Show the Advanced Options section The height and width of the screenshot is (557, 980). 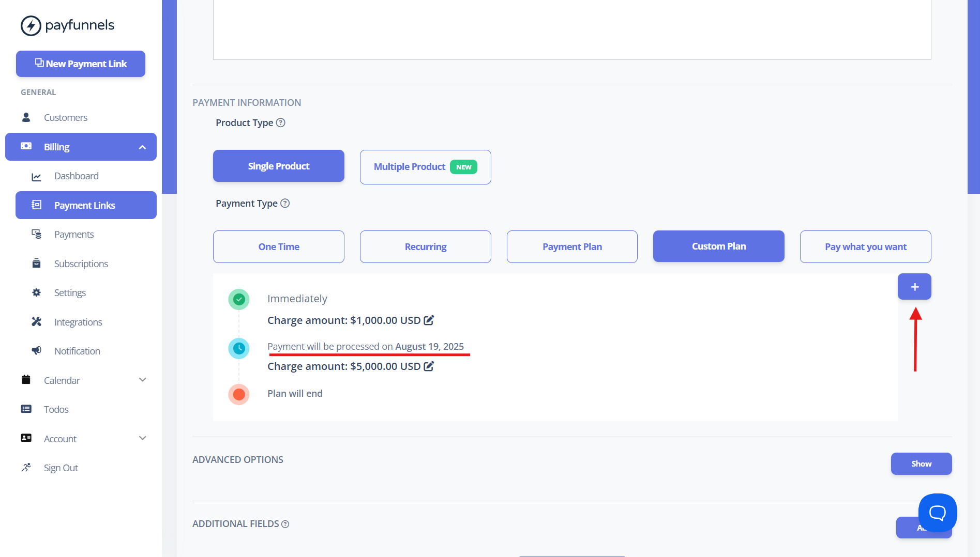click(921, 463)
